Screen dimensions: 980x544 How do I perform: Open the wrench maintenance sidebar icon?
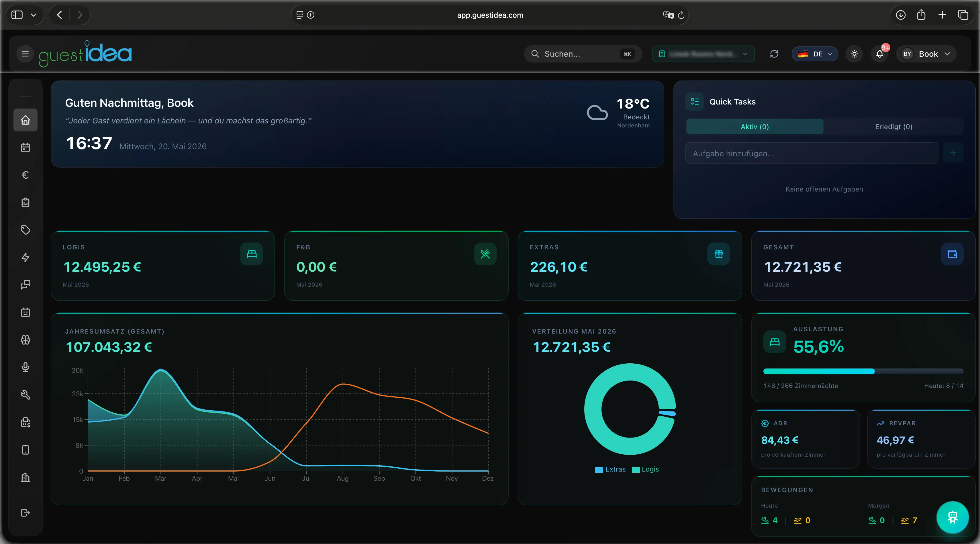[x=26, y=395]
